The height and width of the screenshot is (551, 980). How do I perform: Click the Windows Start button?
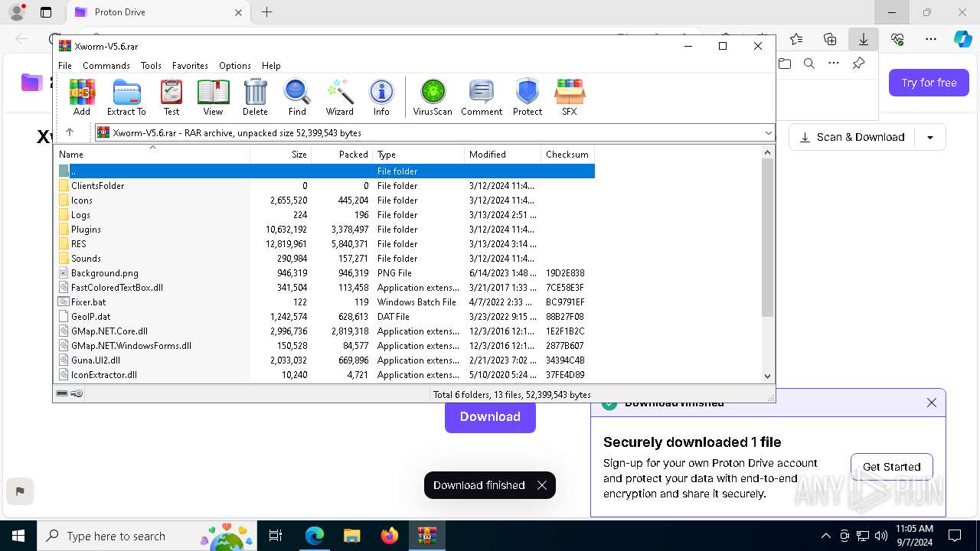pyautogui.click(x=18, y=536)
